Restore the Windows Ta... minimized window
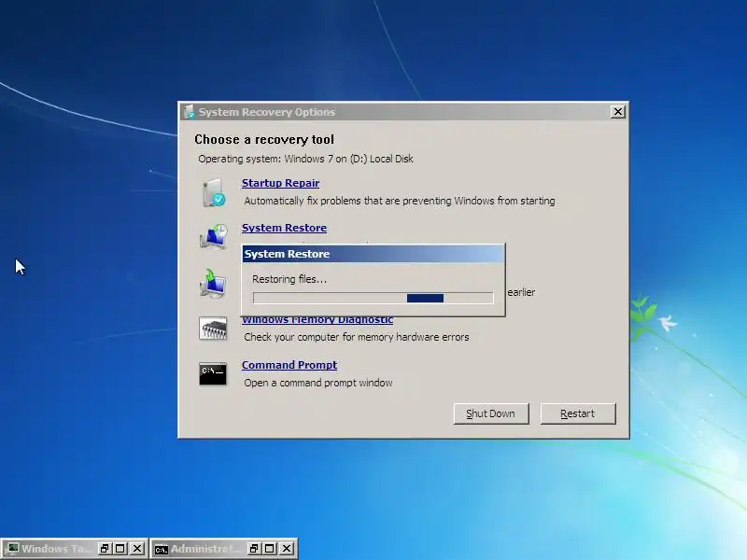Image resolution: width=747 pixels, height=560 pixels. click(x=105, y=549)
